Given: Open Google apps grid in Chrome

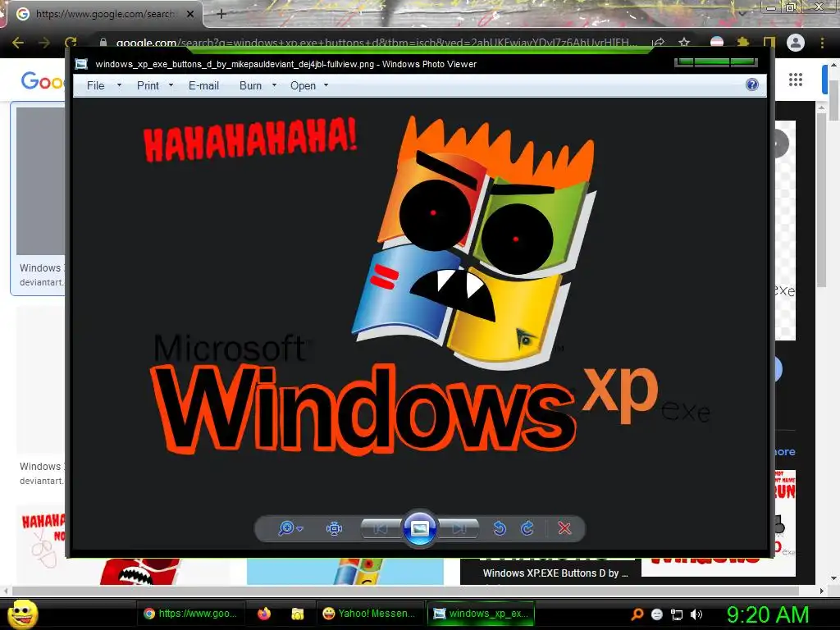Looking at the screenshot, I should coord(796,80).
